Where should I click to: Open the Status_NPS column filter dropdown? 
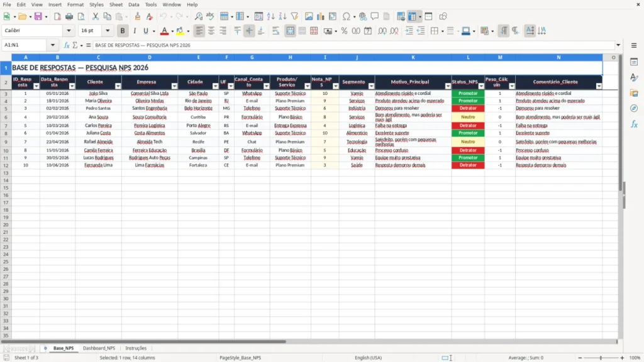(x=481, y=86)
